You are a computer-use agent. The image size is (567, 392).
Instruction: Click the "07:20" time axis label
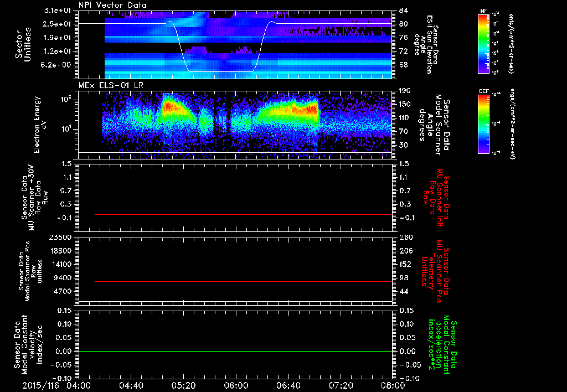(341, 385)
